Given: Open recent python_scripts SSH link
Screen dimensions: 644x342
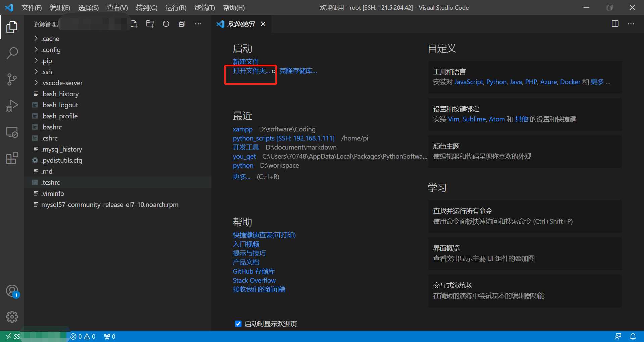Looking at the screenshot, I should [283, 138].
